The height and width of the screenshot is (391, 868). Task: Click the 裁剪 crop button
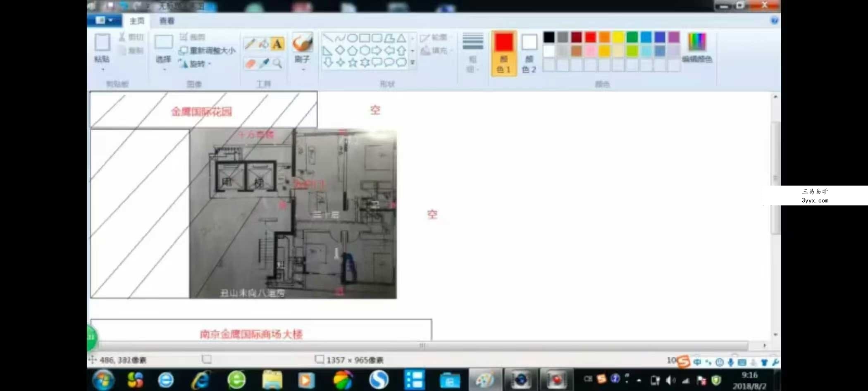click(x=192, y=37)
